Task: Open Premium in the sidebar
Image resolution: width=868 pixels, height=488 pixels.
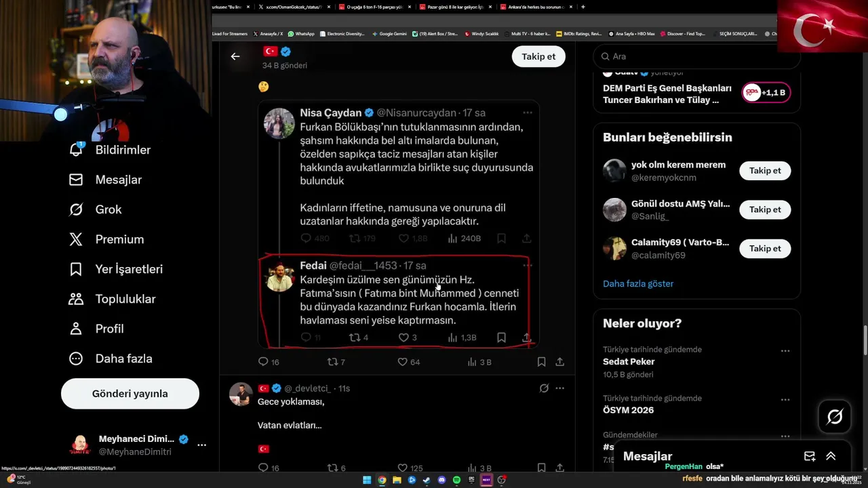Action: point(106,239)
